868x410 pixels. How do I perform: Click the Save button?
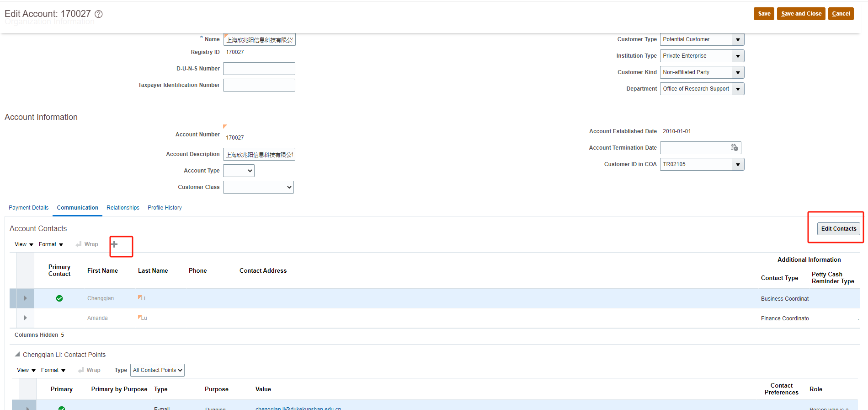[x=764, y=14]
